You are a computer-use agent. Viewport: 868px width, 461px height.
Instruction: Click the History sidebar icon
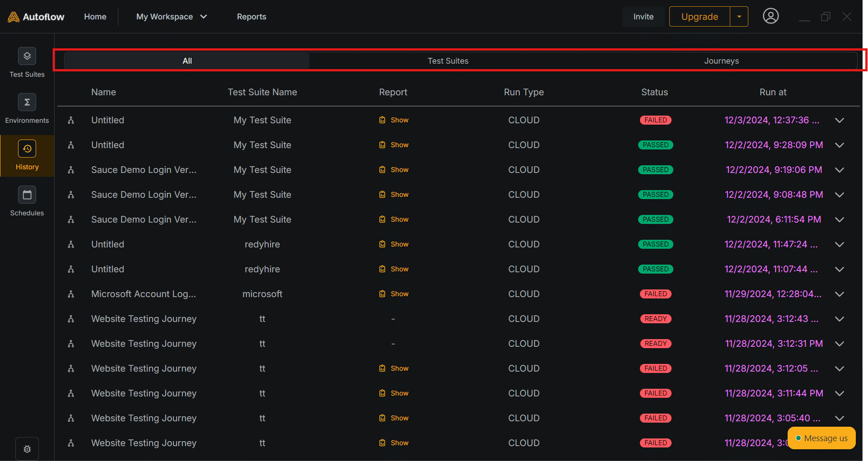[27, 149]
